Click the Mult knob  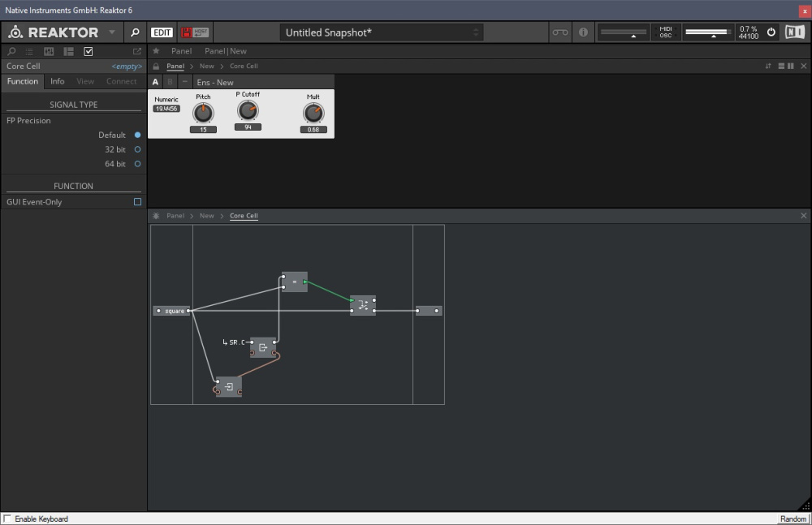tap(313, 112)
